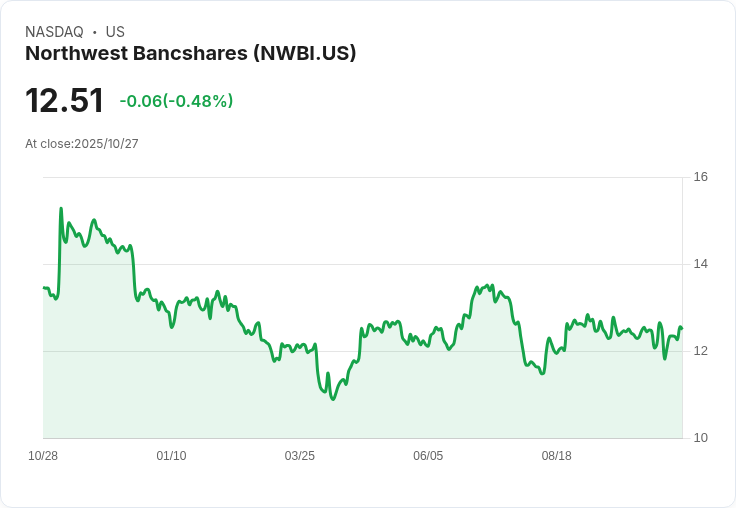Click the -0.06(-0.48%) change indicator
Viewport: 736px width, 508px height.
pyautogui.click(x=176, y=101)
